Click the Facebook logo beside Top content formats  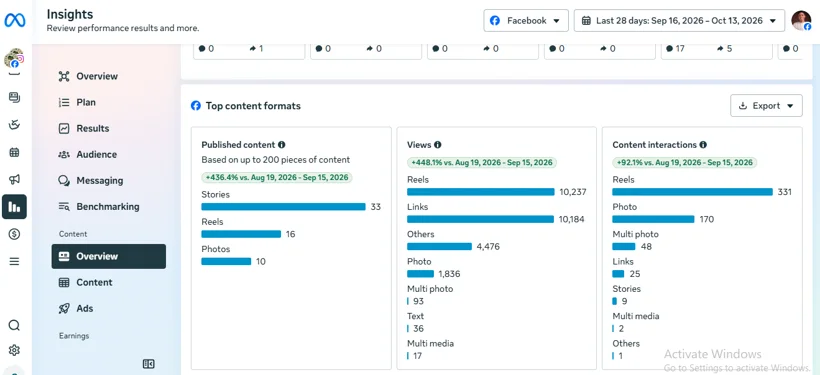(196, 106)
